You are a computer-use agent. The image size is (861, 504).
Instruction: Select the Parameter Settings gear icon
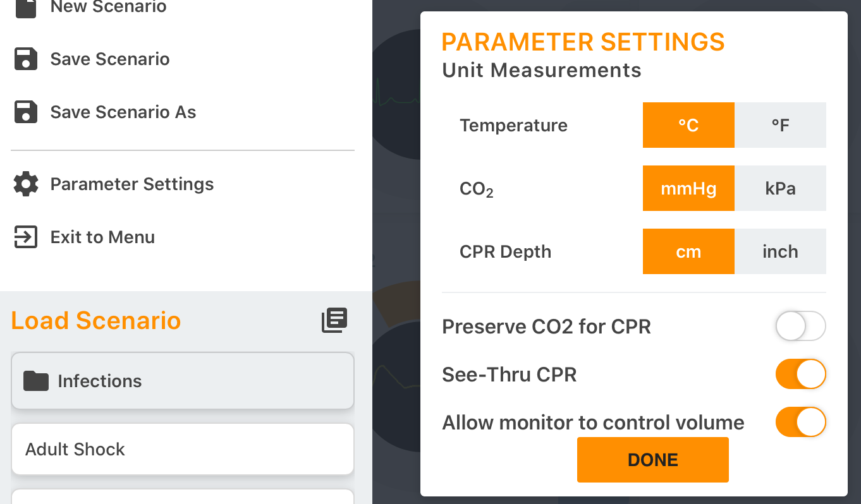(x=26, y=184)
